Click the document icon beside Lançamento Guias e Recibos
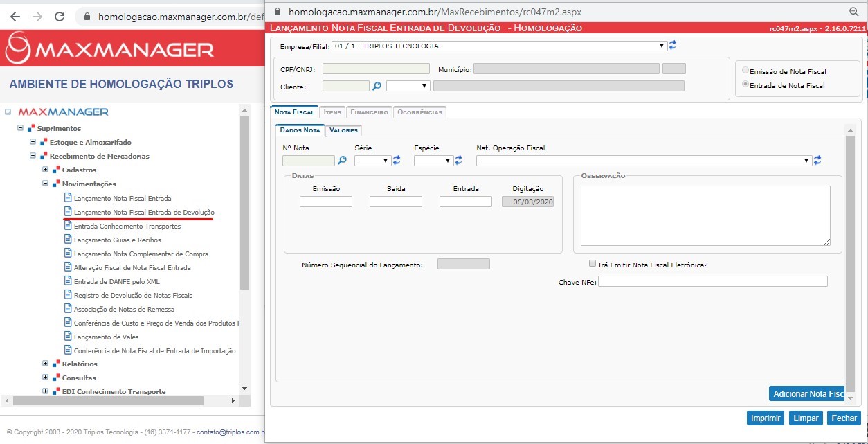The image size is (868, 444). pyautogui.click(x=68, y=240)
